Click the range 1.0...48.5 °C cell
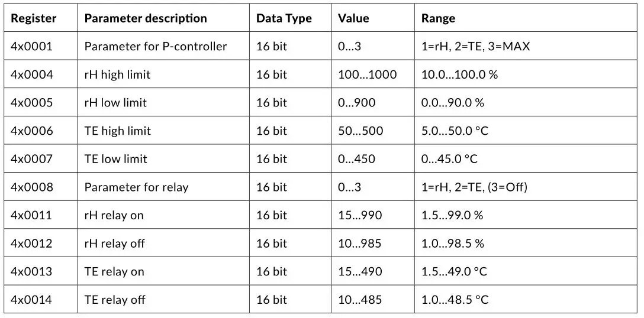The height and width of the screenshot is (318, 644). (x=455, y=300)
